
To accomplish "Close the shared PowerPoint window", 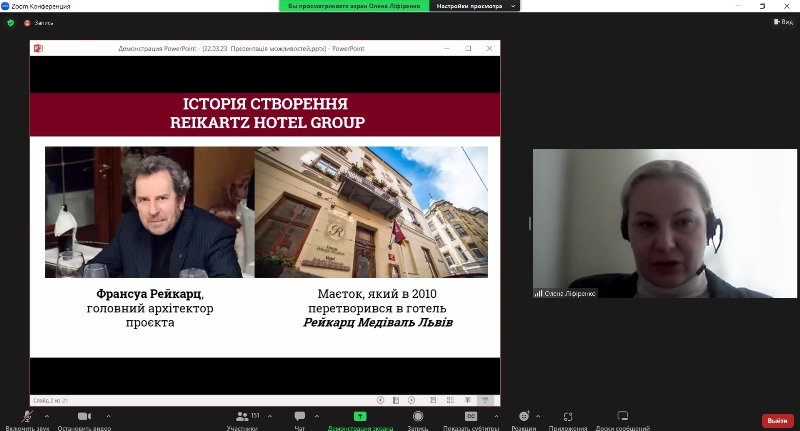I will click(x=489, y=48).
